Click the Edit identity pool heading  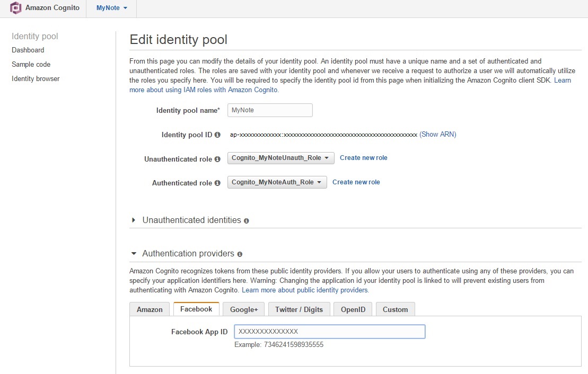click(x=179, y=40)
